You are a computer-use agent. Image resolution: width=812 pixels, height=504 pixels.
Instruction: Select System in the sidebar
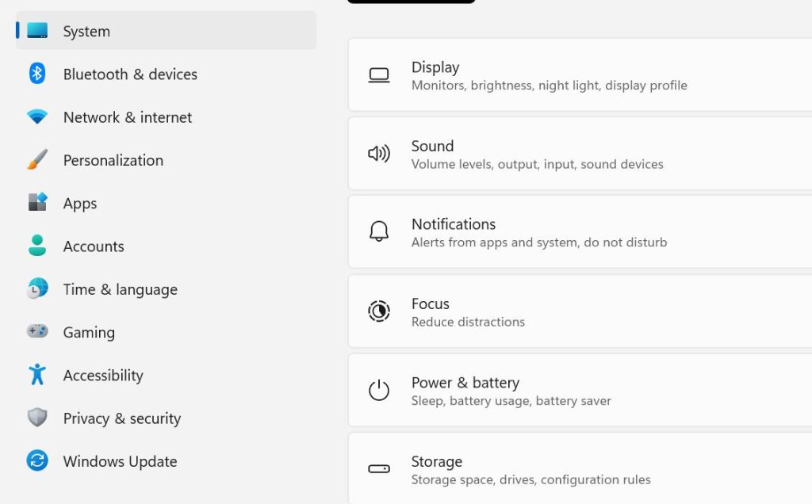86,31
